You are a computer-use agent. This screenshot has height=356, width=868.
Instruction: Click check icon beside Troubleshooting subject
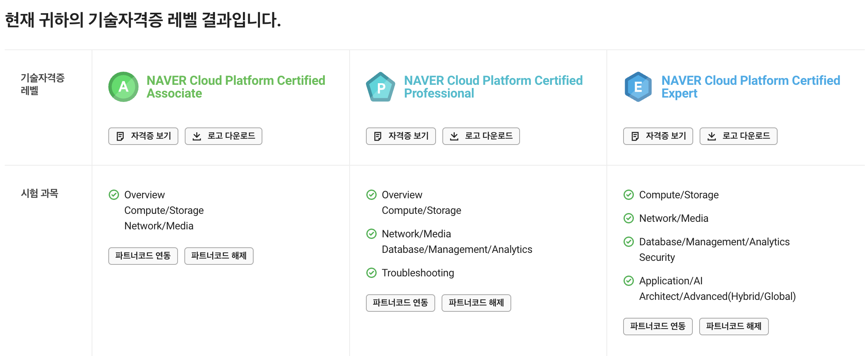(x=371, y=273)
